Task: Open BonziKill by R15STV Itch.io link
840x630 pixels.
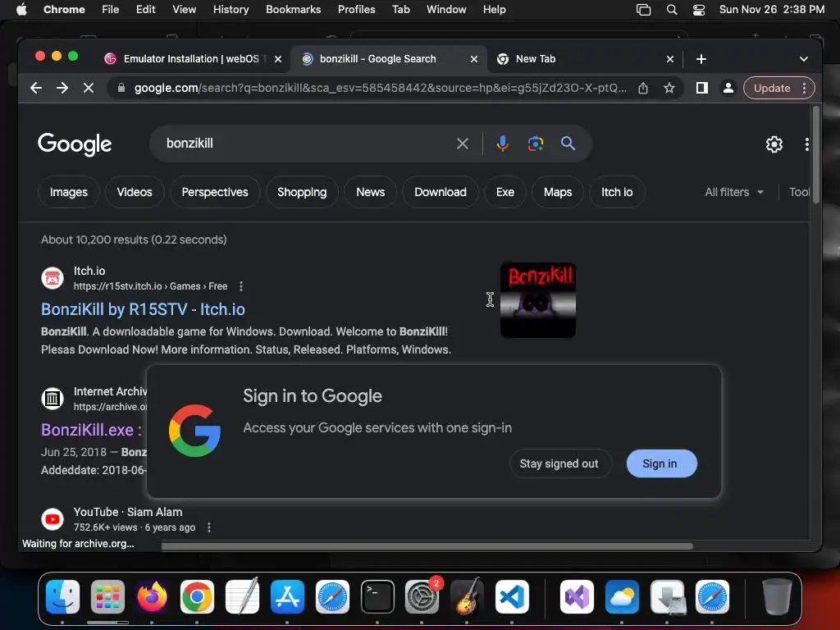Action: [143, 309]
